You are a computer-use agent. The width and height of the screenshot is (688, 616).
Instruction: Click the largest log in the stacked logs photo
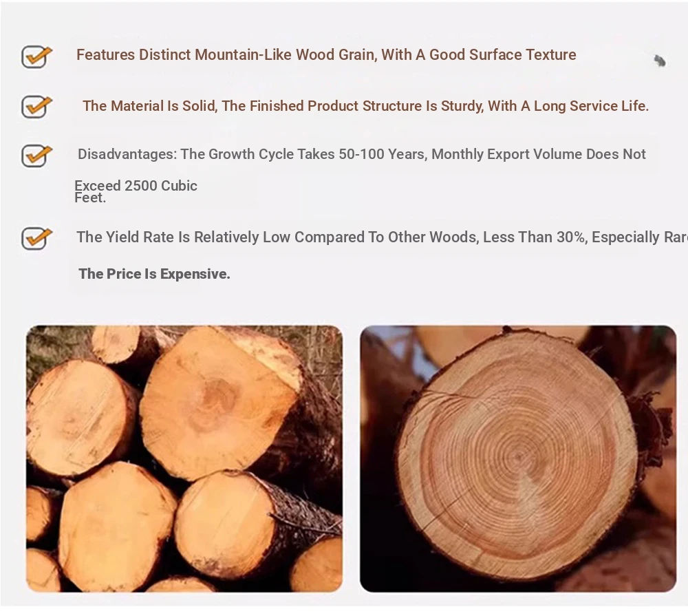click(219, 402)
